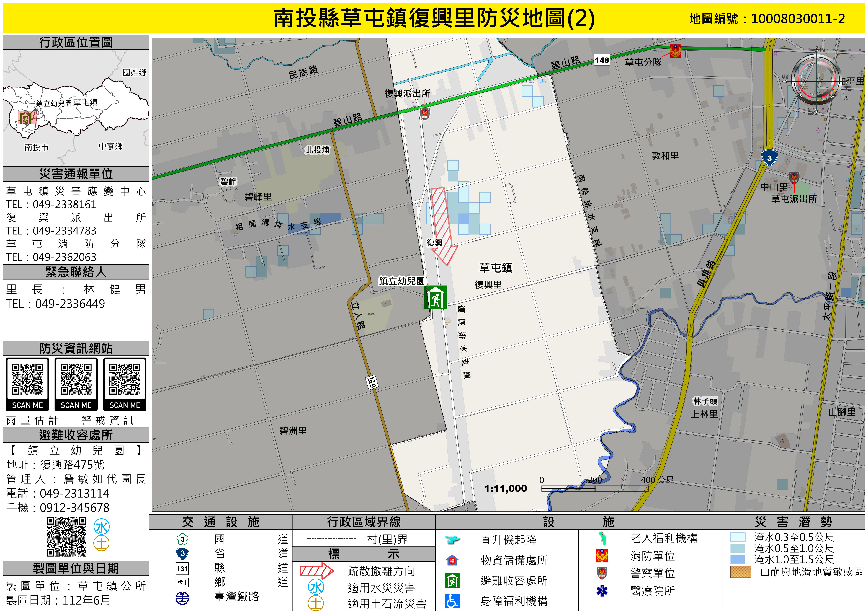Click the shelter QR code at bottom left

point(67,537)
